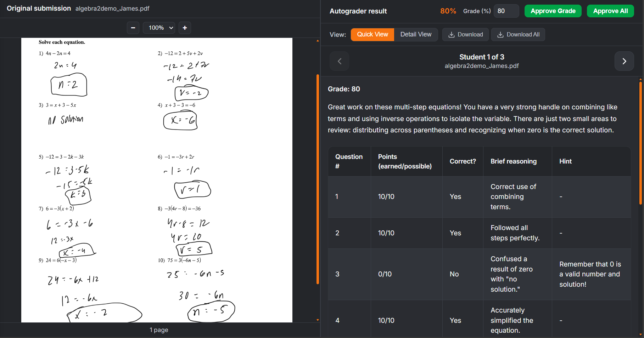Click the Download button to save this result

coord(465,34)
